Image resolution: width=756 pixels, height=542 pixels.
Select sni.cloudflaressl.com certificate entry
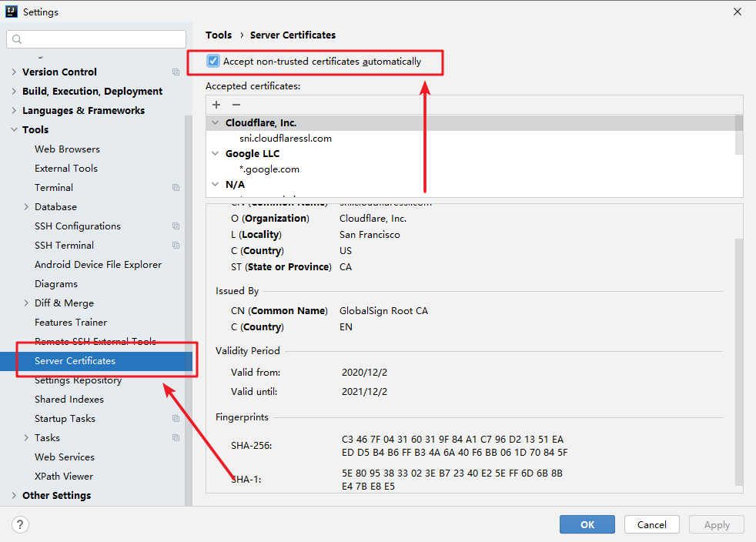pyautogui.click(x=286, y=139)
